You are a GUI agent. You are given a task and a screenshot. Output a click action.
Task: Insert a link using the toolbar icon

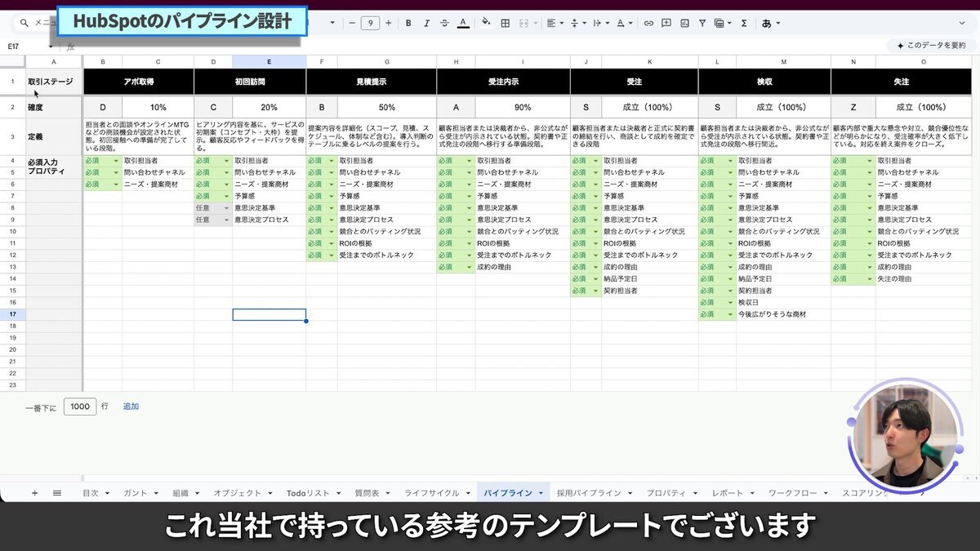(x=648, y=23)
